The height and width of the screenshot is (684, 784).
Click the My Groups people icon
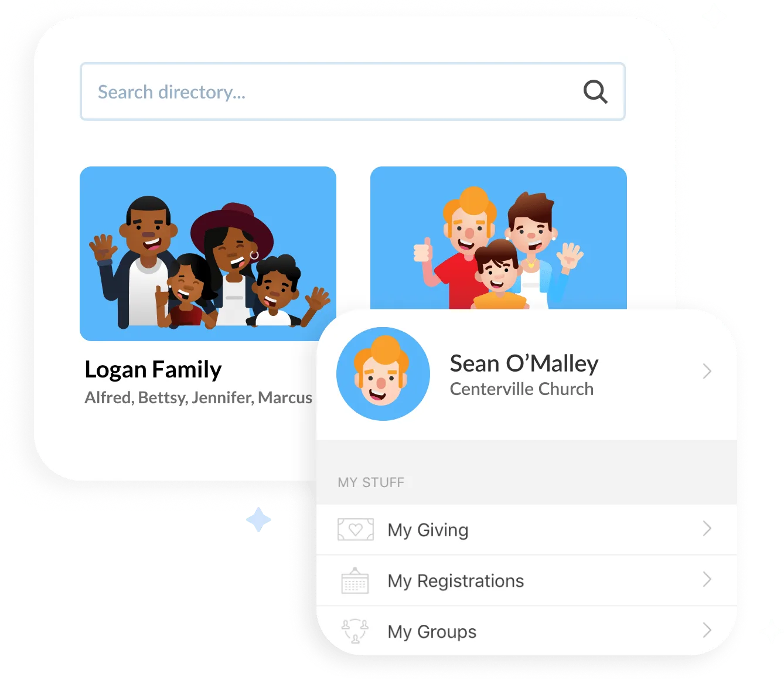[355, 631]
